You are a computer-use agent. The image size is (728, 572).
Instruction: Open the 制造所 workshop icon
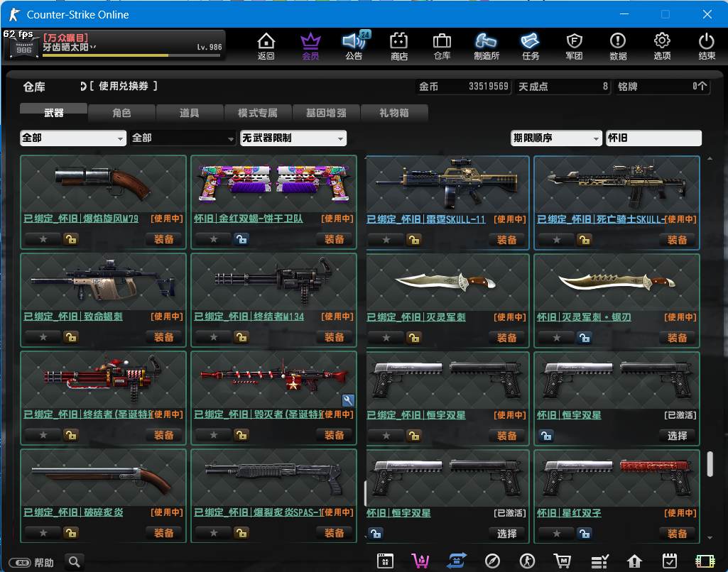coord(486,46)
